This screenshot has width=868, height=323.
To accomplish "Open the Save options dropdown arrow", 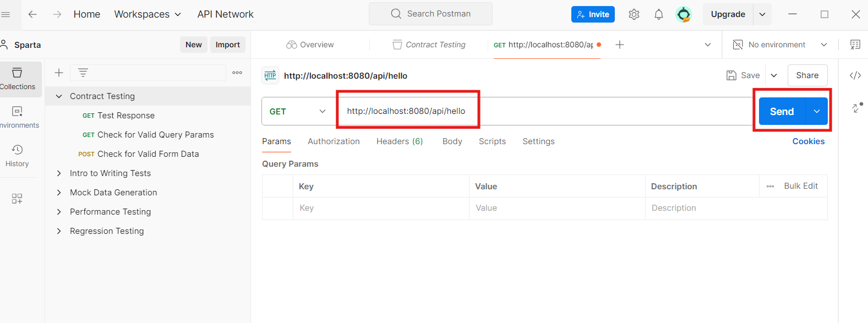I will (x=774, y=75).
